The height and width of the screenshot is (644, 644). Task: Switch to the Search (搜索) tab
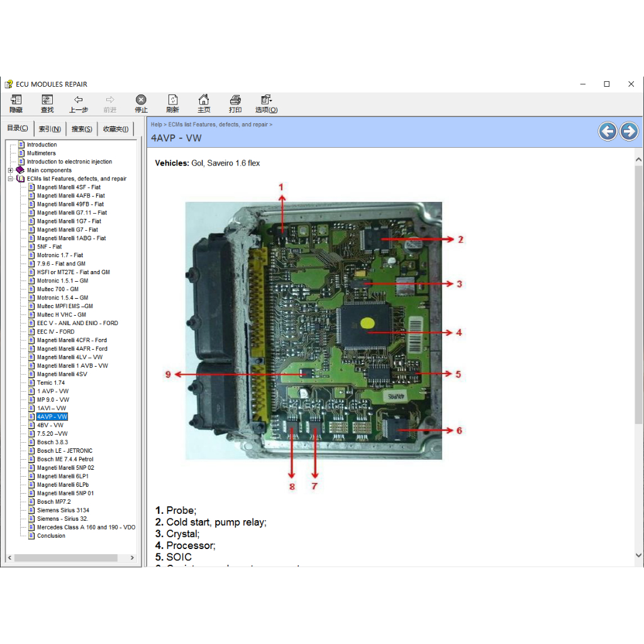[82, 129]
